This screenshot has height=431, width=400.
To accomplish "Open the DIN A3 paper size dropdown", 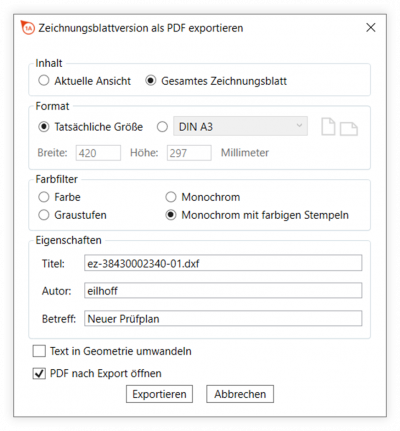I will coord(240,126).
